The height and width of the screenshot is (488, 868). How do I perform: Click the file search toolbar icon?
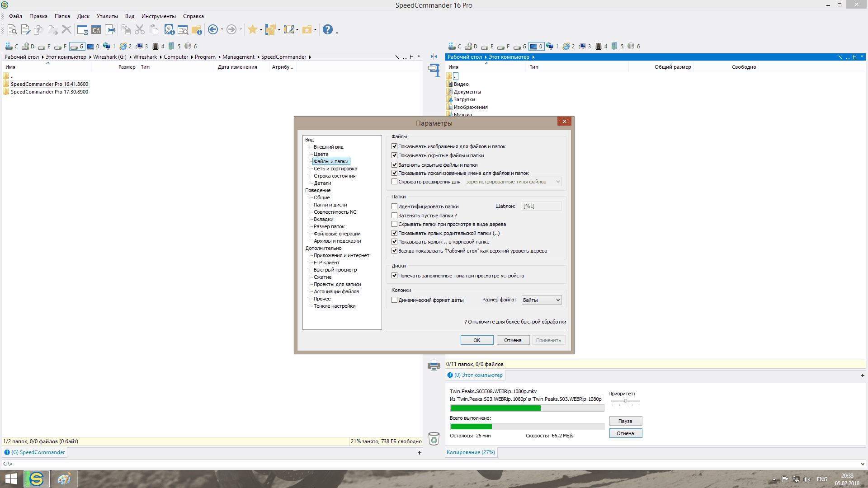point(183,30)
